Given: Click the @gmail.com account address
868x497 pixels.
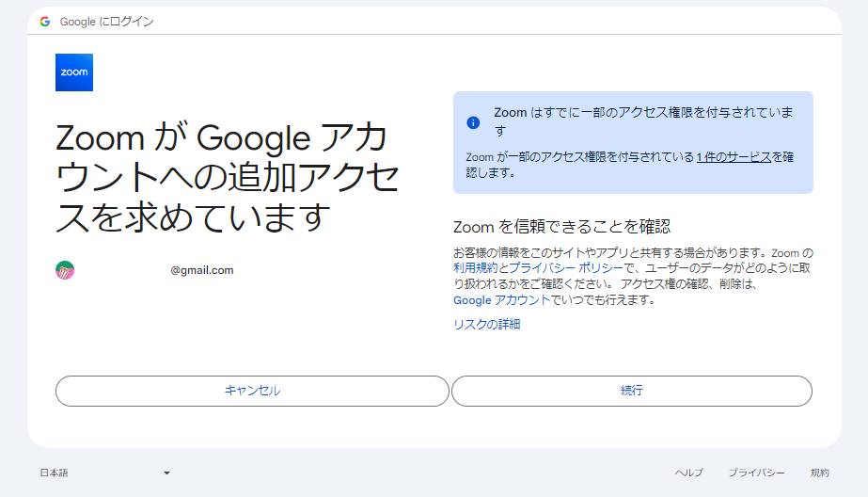Looking at the screenshot, I should coord(201,270).
